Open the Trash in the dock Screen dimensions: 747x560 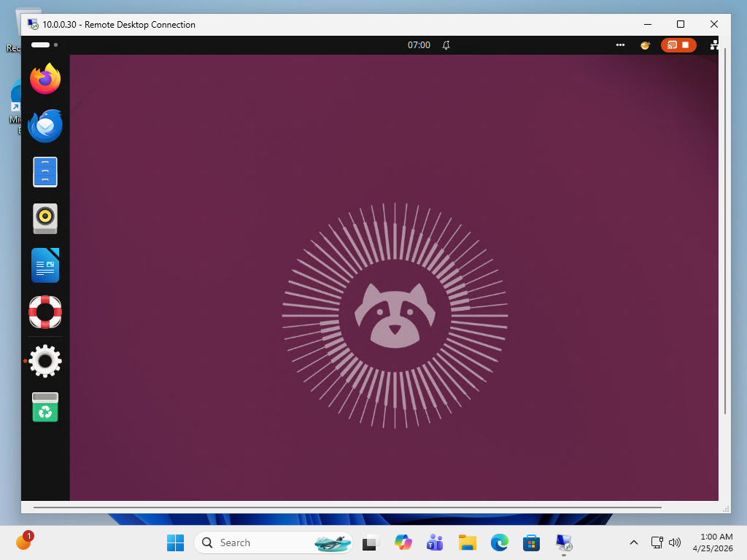point(45,408)
